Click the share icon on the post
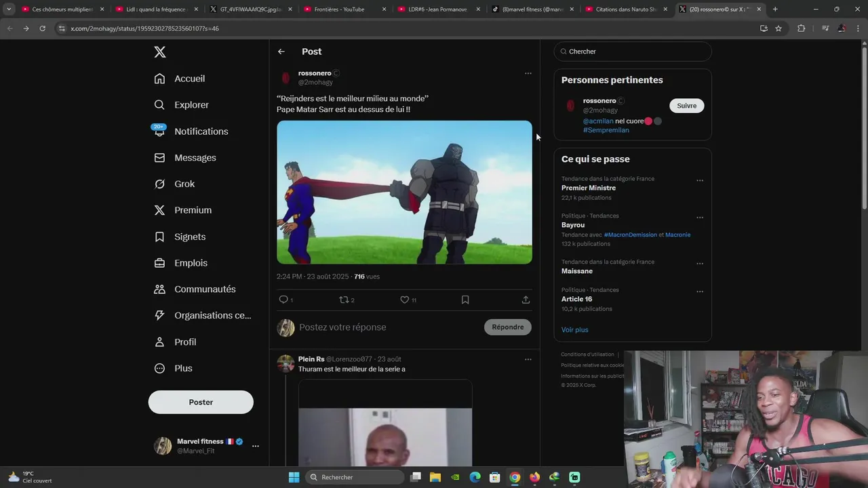 coord(526,300)
